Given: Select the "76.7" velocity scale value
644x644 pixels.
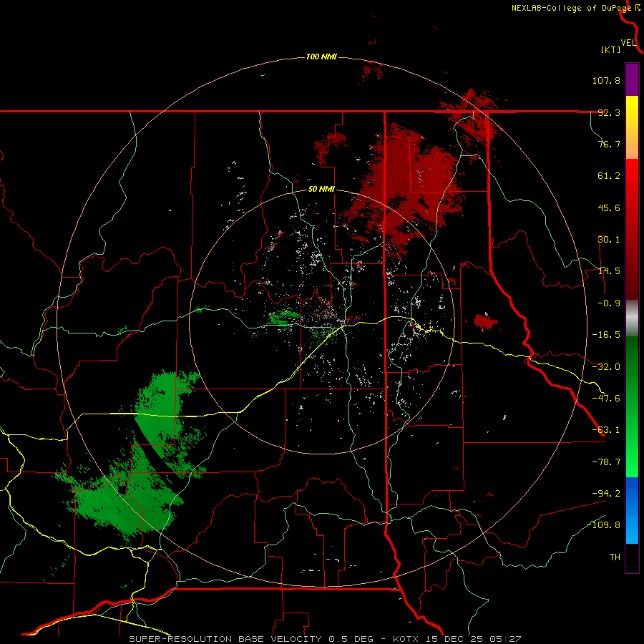Looking at the screenshot, I should click(609, 144).
